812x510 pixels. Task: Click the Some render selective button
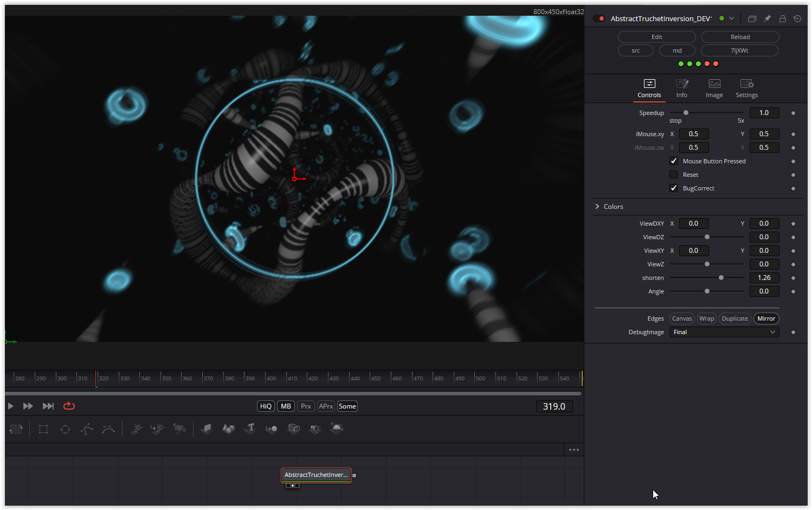point(347,406)
